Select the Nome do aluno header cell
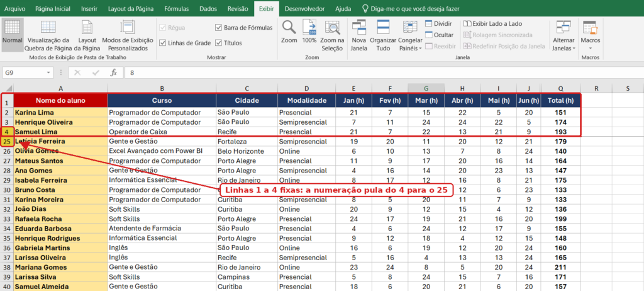The height and width of the screenshot is (291, 644). (x=61, y=100)
